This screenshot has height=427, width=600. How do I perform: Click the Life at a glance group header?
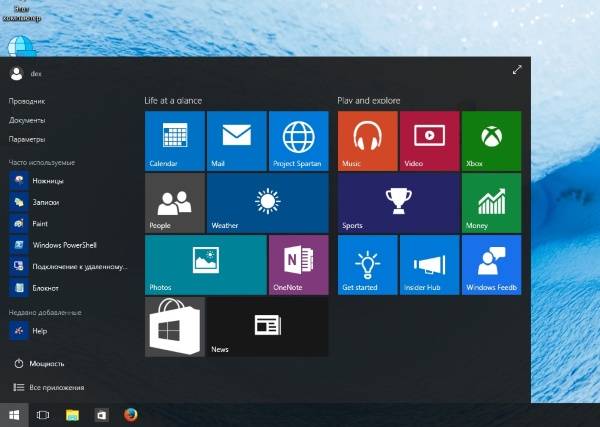click(173, 101)
